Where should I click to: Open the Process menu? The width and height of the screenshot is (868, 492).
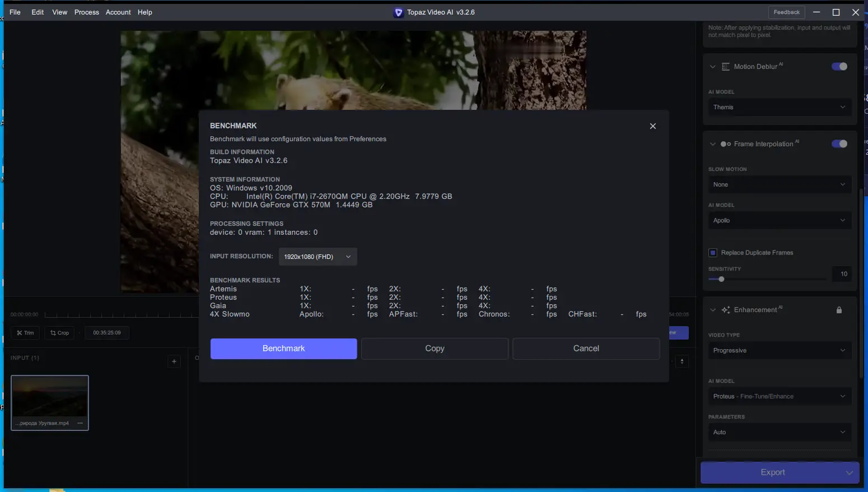tap(86, 12)
